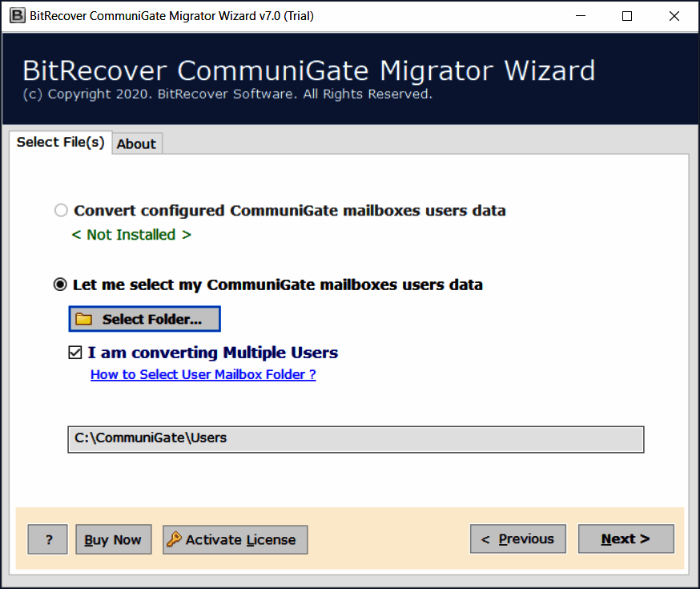Viewport: 700px width, 589px height.
Task: Click the Buy Now button
Action: 113,539
